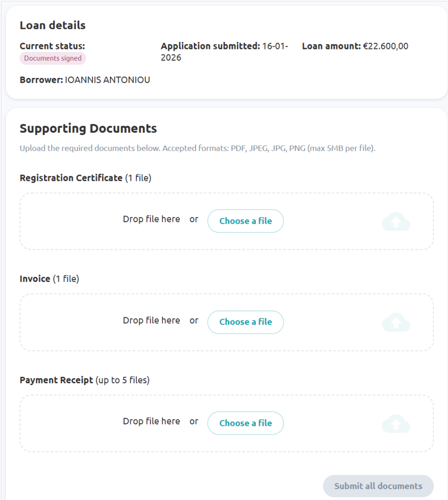The image size is (448, 500).
Task: Click "Drop file here" in Registration Certificate zone
Action: pyautogui.click(x=151, y=219)
